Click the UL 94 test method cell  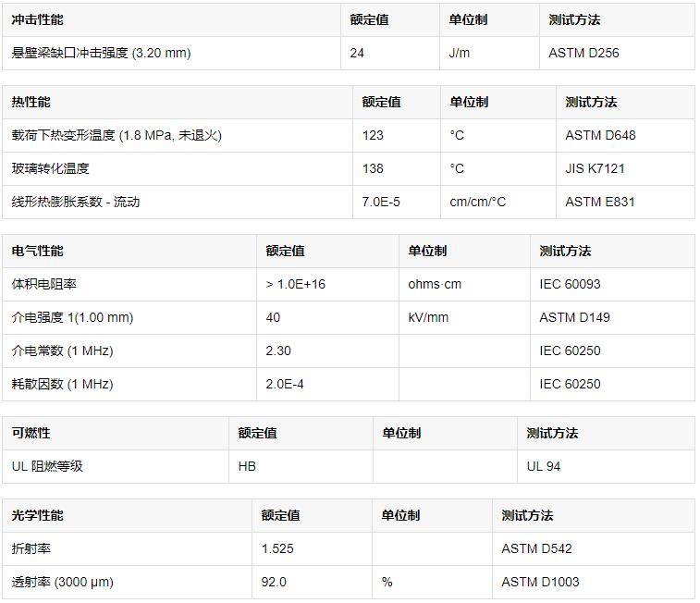544,466
